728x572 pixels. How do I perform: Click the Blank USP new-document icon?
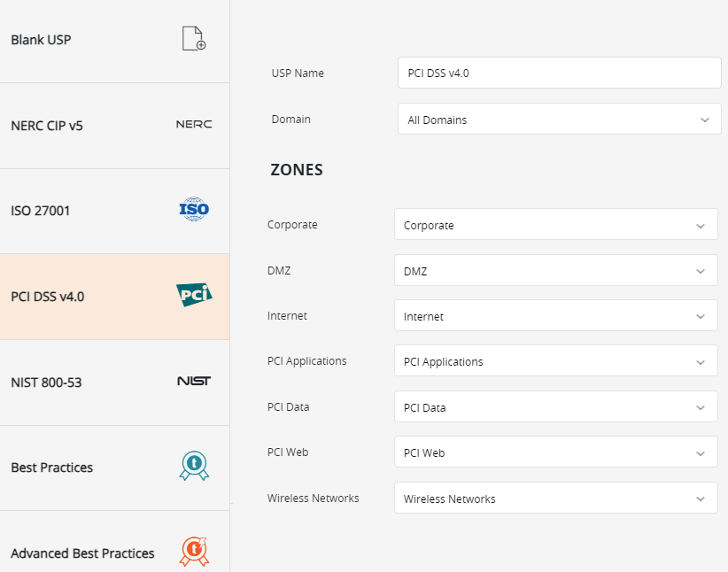[193, 39]
